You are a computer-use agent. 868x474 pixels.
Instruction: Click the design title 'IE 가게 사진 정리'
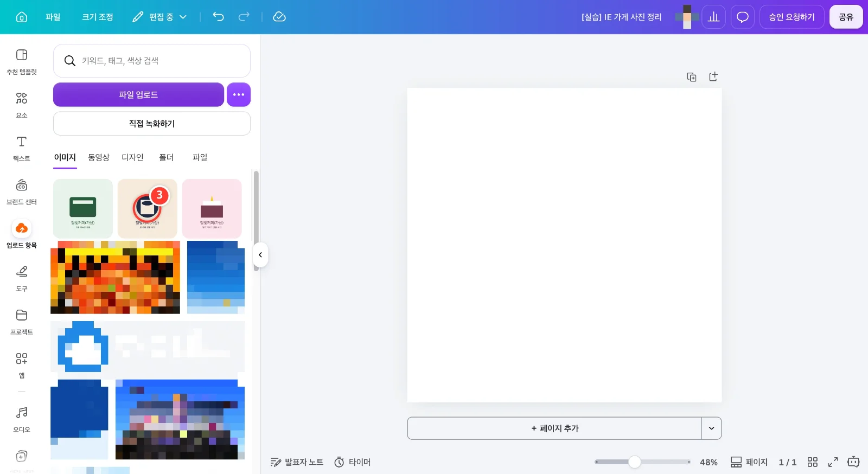(x=621, y=17)
